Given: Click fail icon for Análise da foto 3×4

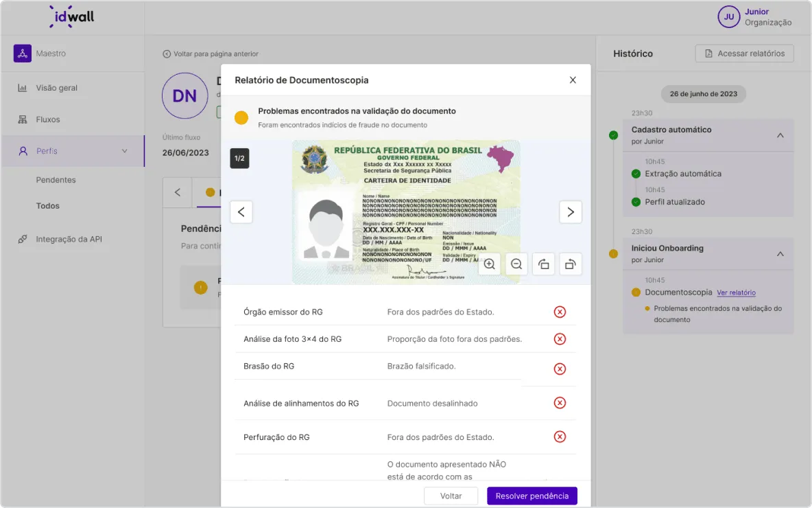Looking at the screenshot, I should (x=560, y=339).
